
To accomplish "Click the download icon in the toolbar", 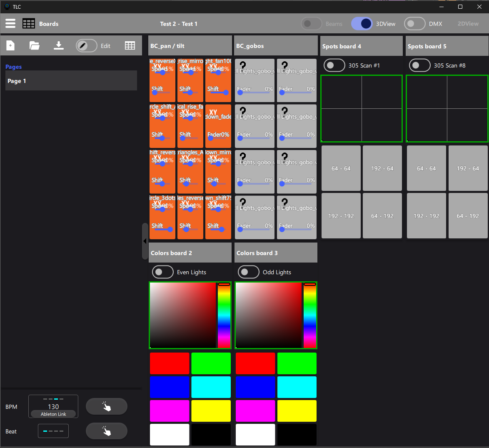I will [x=59, y=45].
